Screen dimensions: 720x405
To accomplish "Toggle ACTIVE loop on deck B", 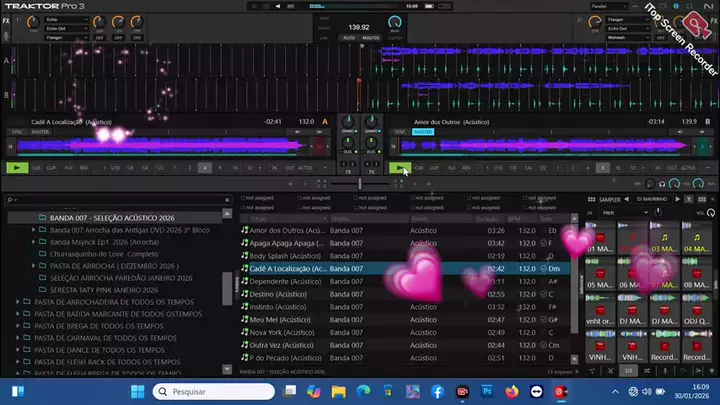I will coord(688,168).
